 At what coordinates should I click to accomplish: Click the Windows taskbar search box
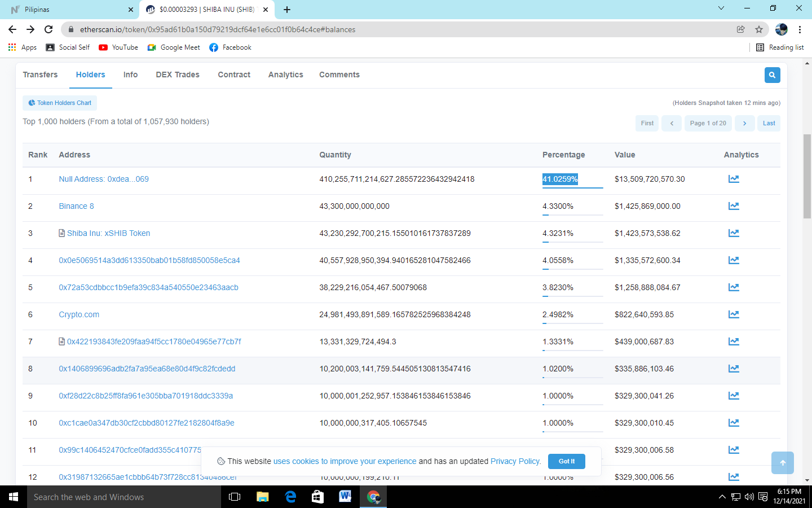[x=124, y=497]
